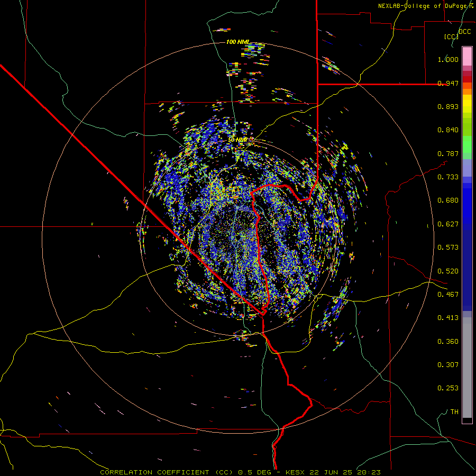Click the 0.360 legend value

pos(448,342)
